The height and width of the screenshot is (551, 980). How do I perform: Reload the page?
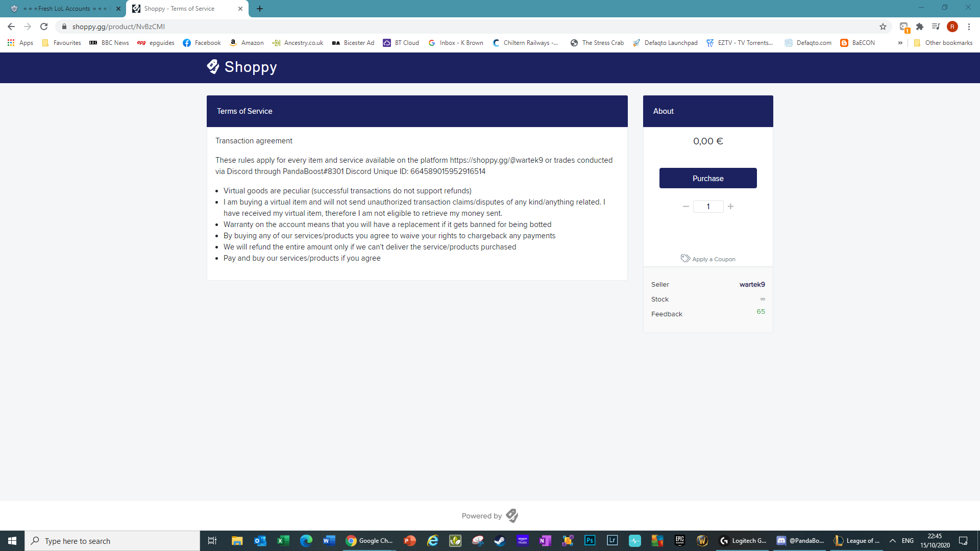point(44,27)
